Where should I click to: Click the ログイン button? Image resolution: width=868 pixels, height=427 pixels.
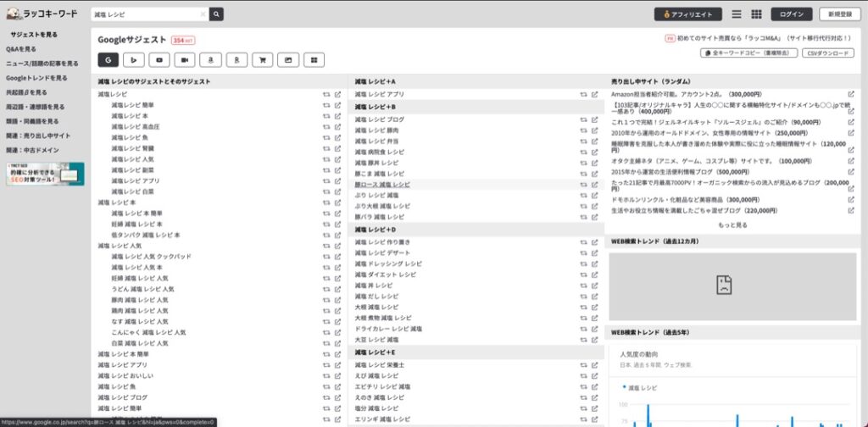tap(792, 14)
